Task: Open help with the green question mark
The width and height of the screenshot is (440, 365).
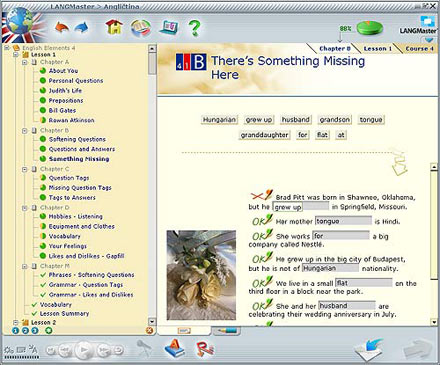Action: click(x=195, y=28)
